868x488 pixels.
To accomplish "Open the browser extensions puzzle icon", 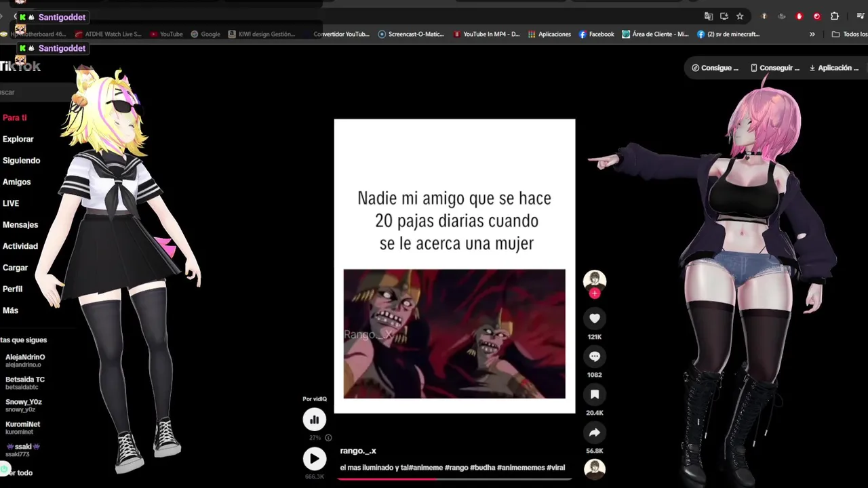I will click(835, 16).
